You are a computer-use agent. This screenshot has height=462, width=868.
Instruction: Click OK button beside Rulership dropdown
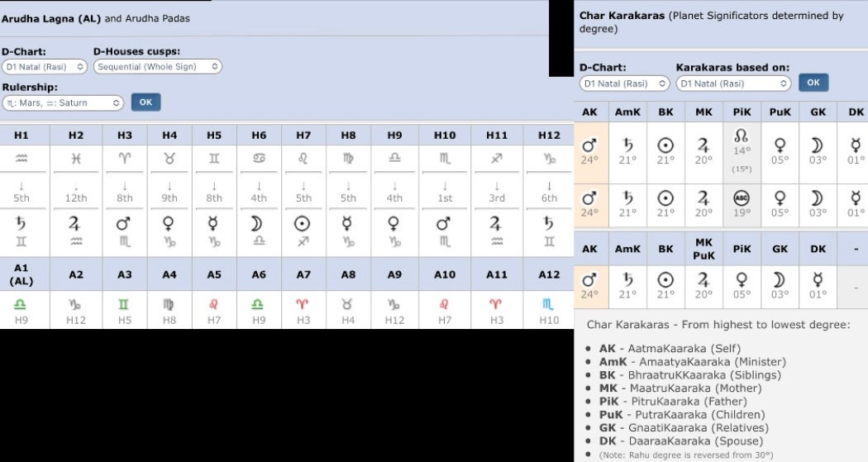click(x=145, y=102)
